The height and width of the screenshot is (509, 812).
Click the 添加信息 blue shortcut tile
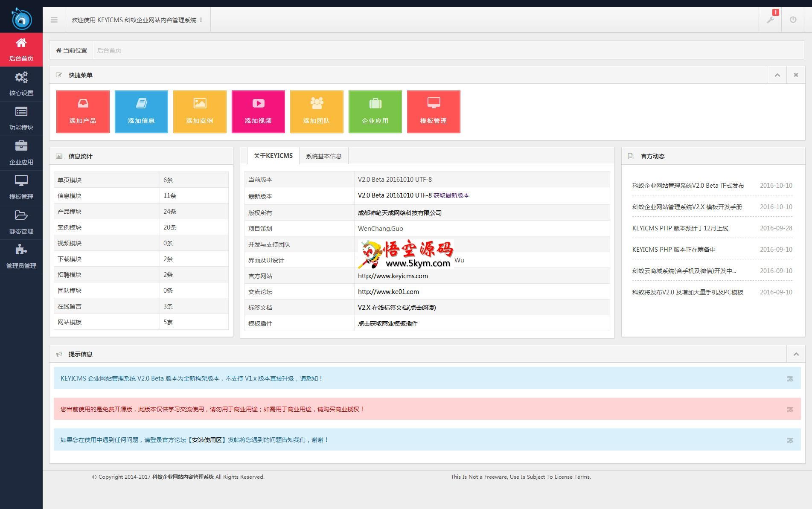click(x=141, y=112)
